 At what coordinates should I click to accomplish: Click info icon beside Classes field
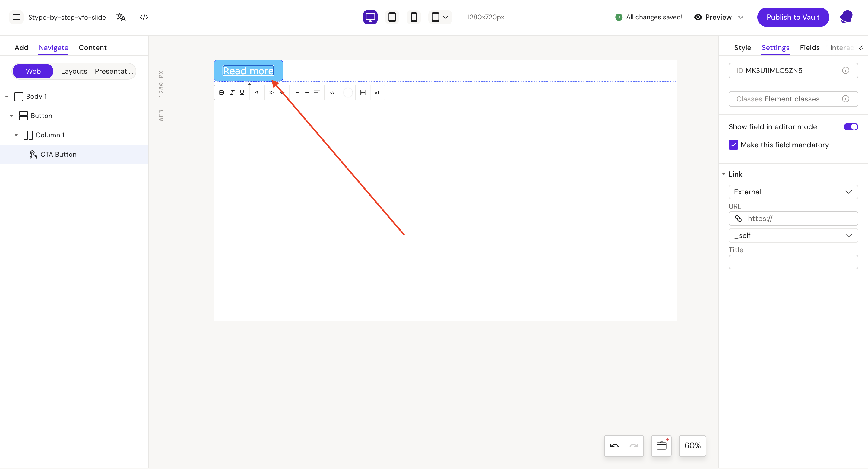pyautogui.click(x=845, y=99)
